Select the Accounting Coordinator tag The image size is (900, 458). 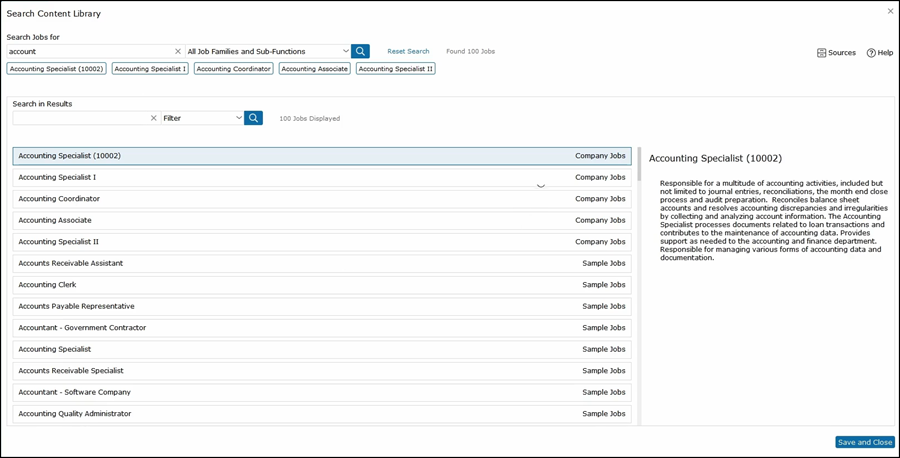pos(233,69)
